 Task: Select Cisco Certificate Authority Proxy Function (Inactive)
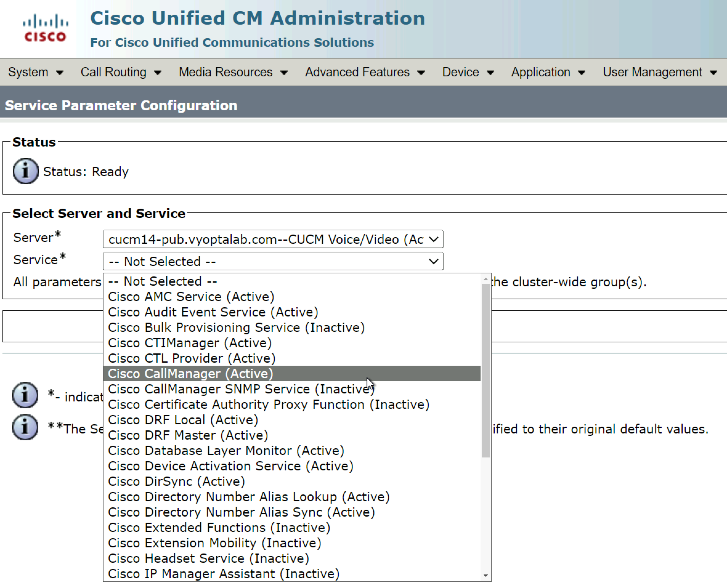(x=292, y=405)
